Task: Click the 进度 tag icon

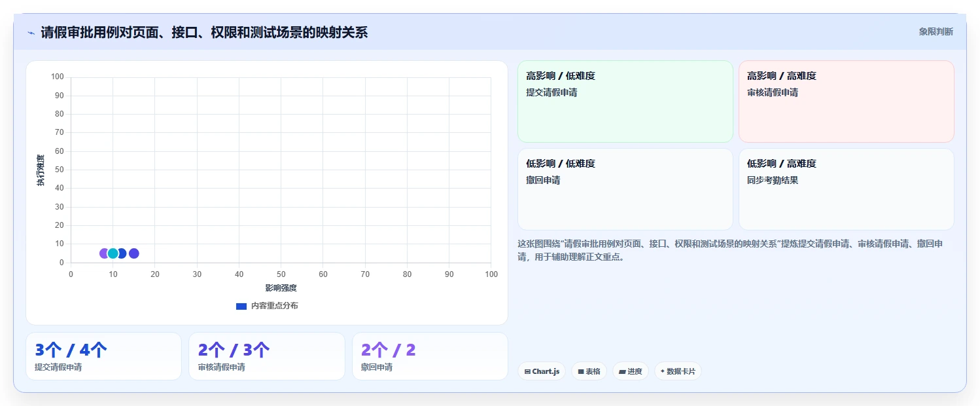Action: [622, 371]
